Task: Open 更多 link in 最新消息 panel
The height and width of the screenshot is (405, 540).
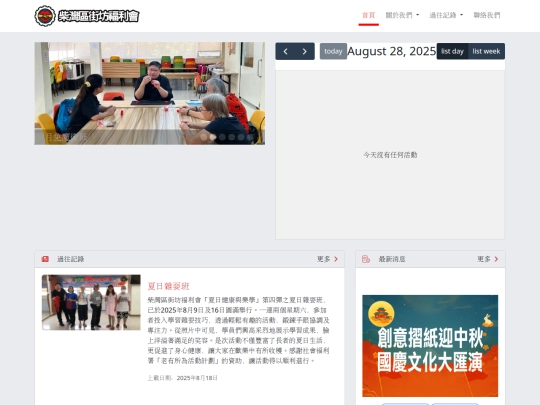Action: 488,259
